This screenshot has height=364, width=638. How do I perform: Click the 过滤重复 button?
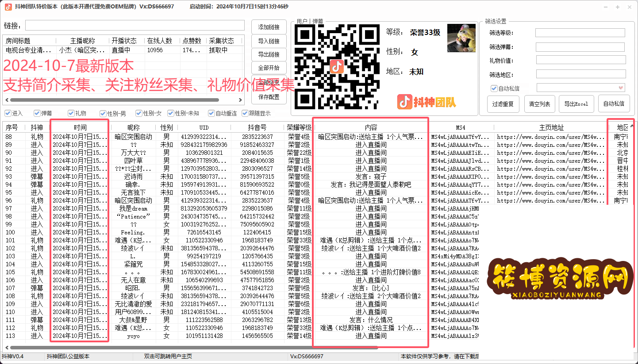pos(503,103)
